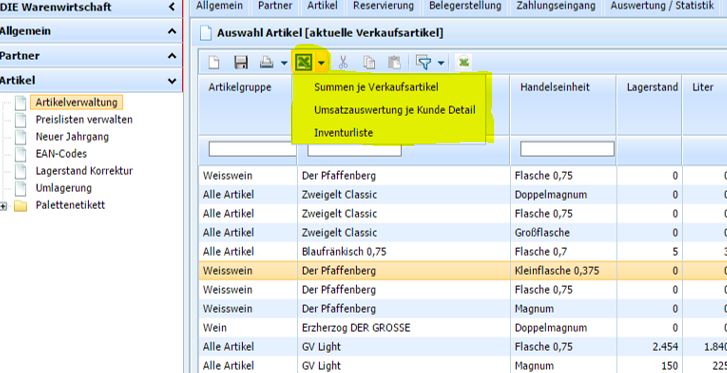
Task: Open the Zahlungseingang tab
Action: (555, 6)
